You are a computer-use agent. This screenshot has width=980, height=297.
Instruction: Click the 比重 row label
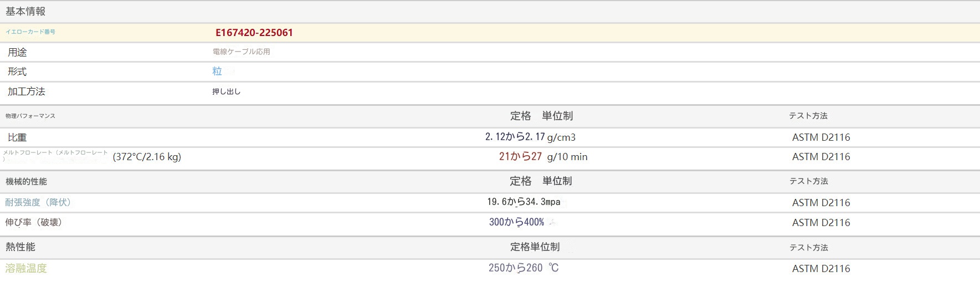tap(17, 137)
